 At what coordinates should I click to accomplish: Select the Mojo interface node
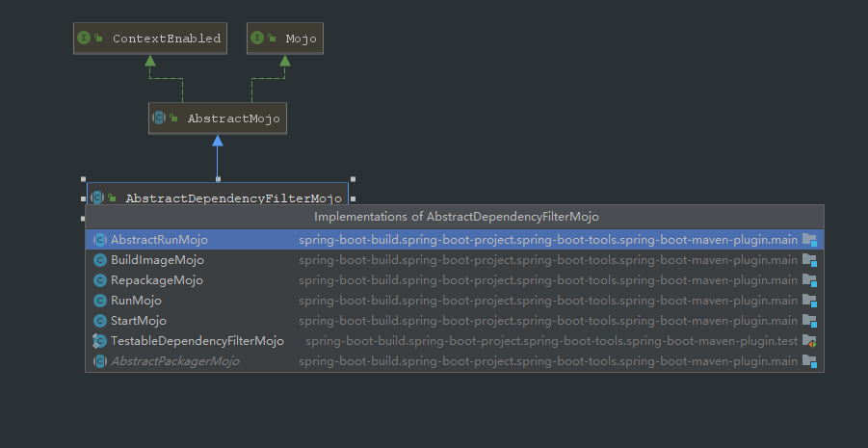click(285, 39)
